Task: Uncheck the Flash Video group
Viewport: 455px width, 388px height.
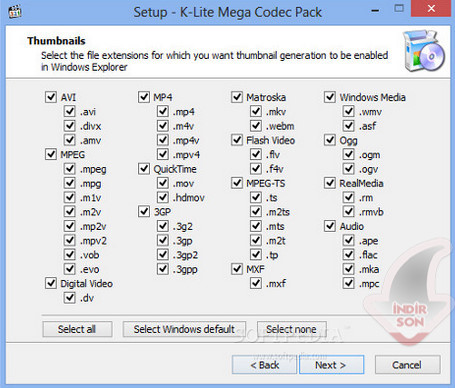Action: [237, 140]
